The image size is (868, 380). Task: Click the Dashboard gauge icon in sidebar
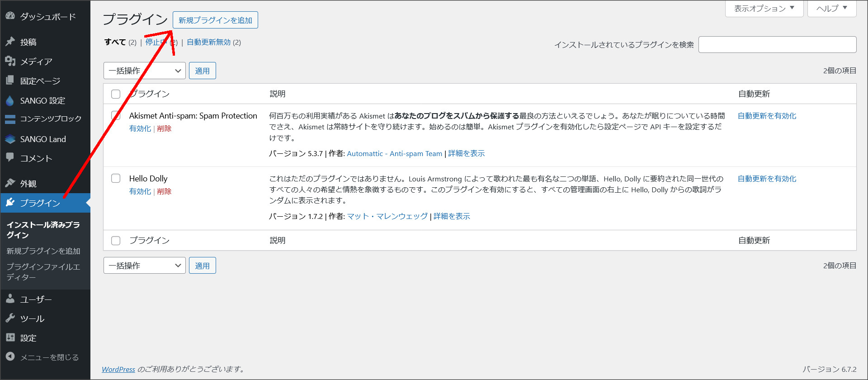tap(10, 16)
